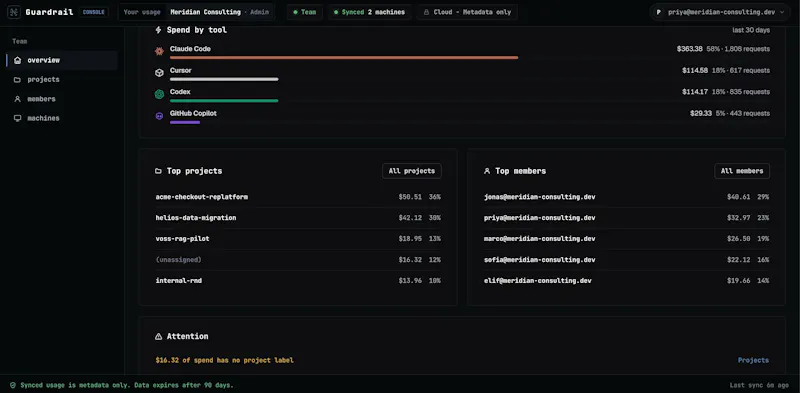The image size is (800, 393).
Task: Click the lock icon in Cloud badge
Action: coord(427,12)
